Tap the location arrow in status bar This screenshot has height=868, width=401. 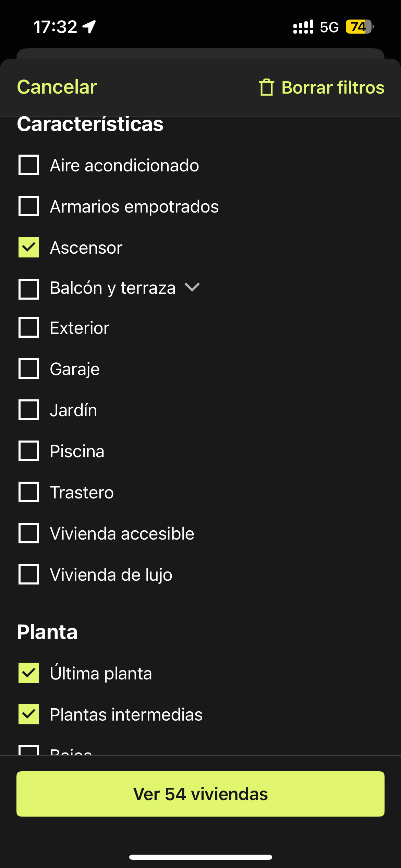point(89,27)
